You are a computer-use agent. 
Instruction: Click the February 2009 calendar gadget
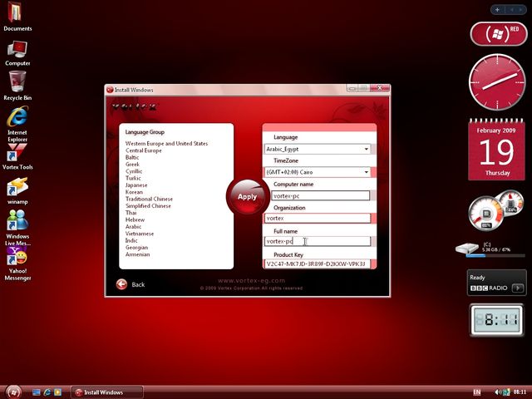[497, 150]
